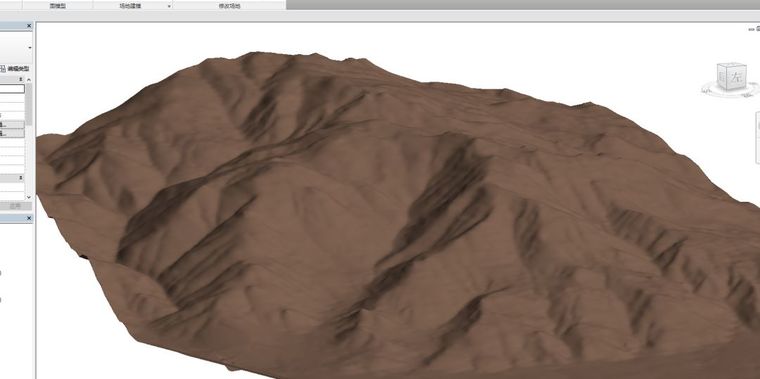Image resolution: width=760 pixels, height=379 pixels.
Task: Click the second Edit button in properties list
Action: click(12, 133)
